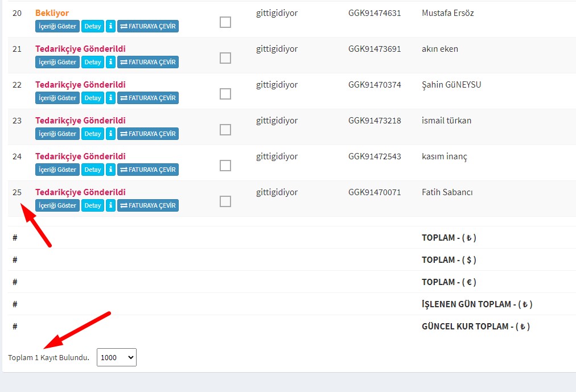Click Detay button in row 24
The height and width of the screenshot is (392, 576).
pyautogui.click(x=93, y=170)
